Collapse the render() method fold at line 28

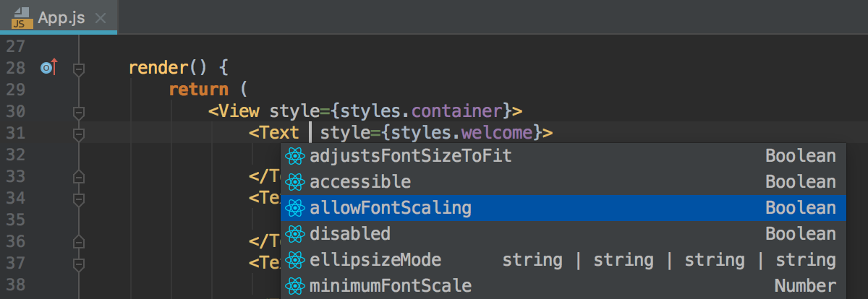point(80,69)
